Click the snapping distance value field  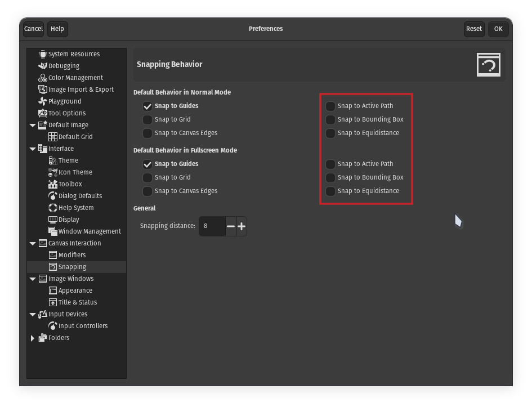[x=212, y=226]
